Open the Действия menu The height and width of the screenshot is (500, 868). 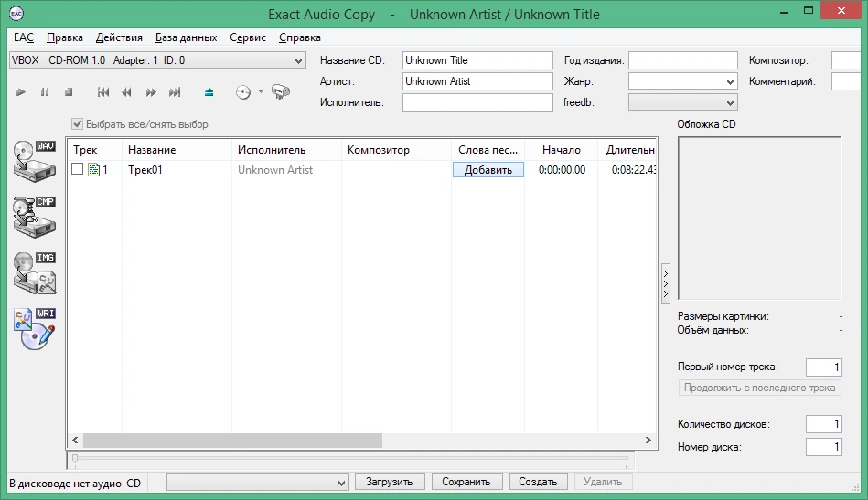[x=119, y=37]
